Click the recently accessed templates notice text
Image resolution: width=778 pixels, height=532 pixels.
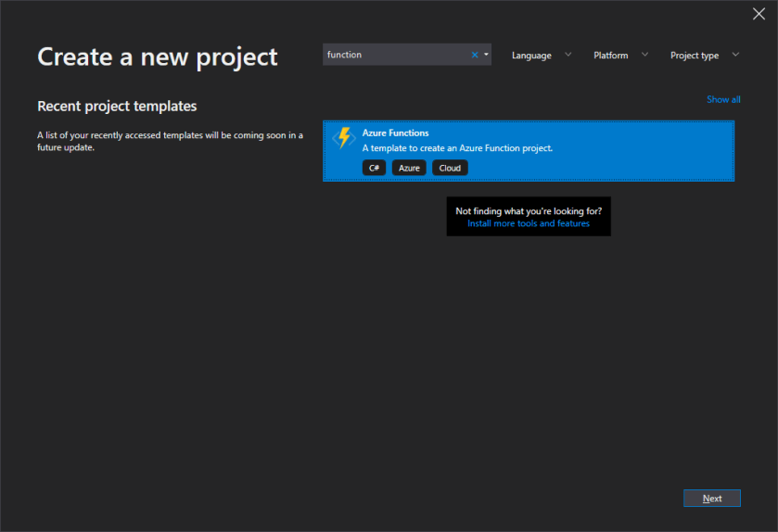click(171, 141)
